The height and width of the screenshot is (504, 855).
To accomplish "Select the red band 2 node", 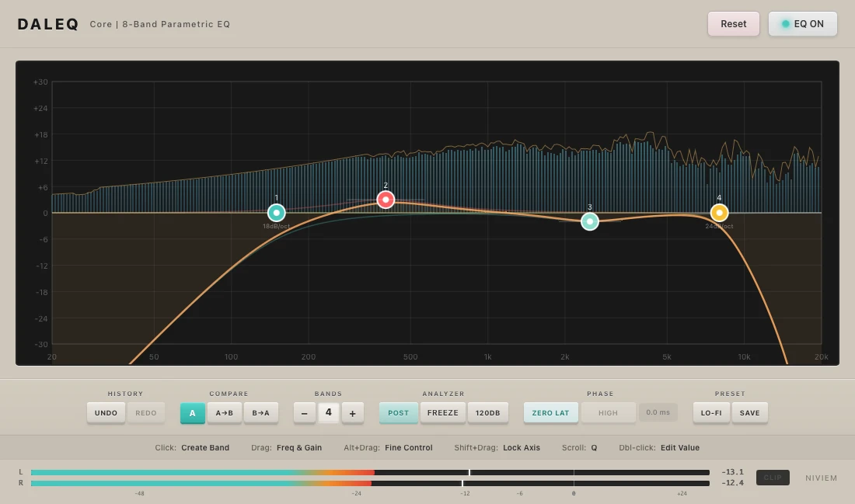I will point(386,200).
